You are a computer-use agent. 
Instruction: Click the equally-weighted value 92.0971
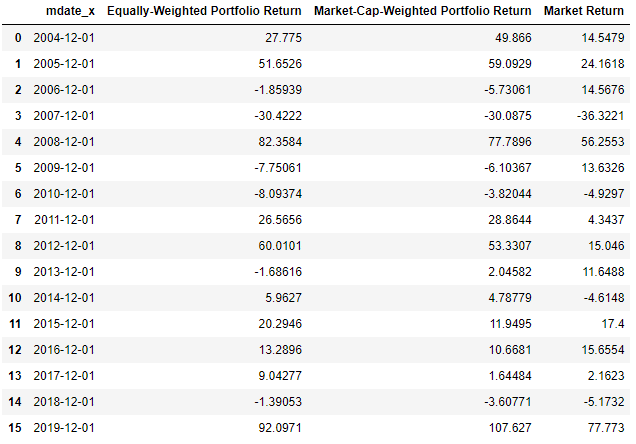pos(274,428)
